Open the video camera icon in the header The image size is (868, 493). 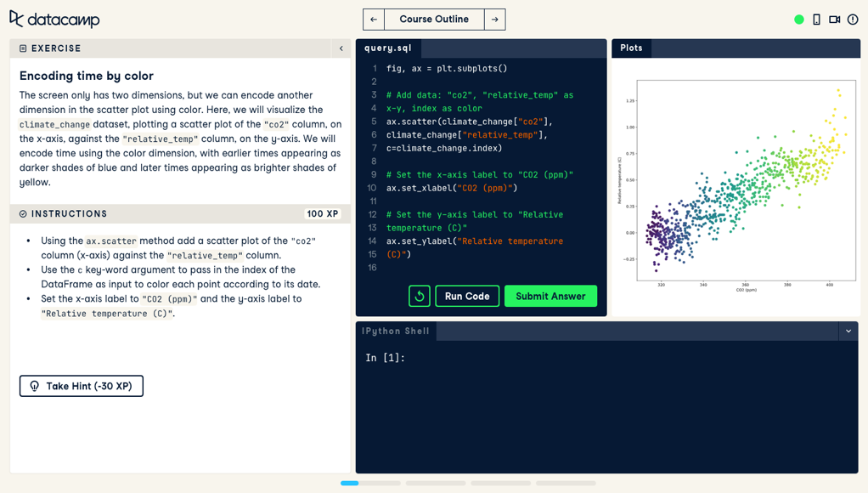(835, 19)
